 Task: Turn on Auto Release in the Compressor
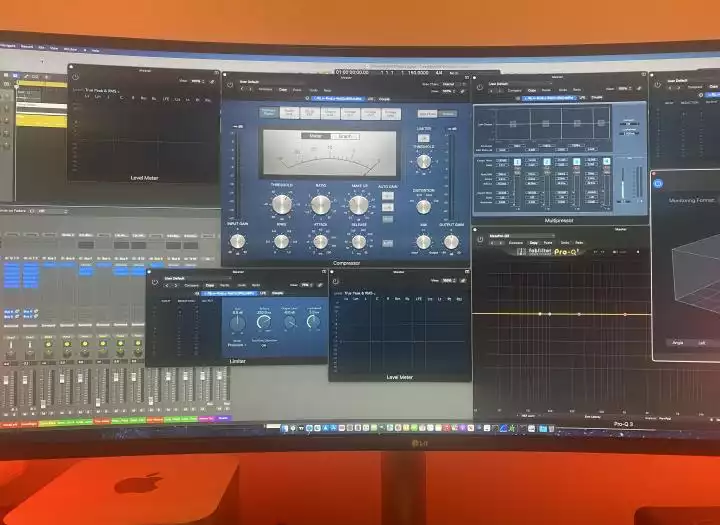tap(388, 243)
